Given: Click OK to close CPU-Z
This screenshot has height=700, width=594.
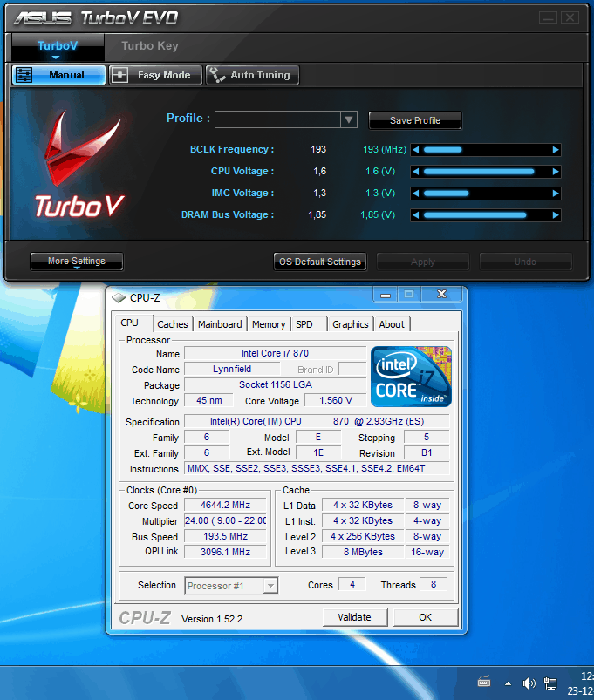Looking at the screenshot, I should (425, 617).
